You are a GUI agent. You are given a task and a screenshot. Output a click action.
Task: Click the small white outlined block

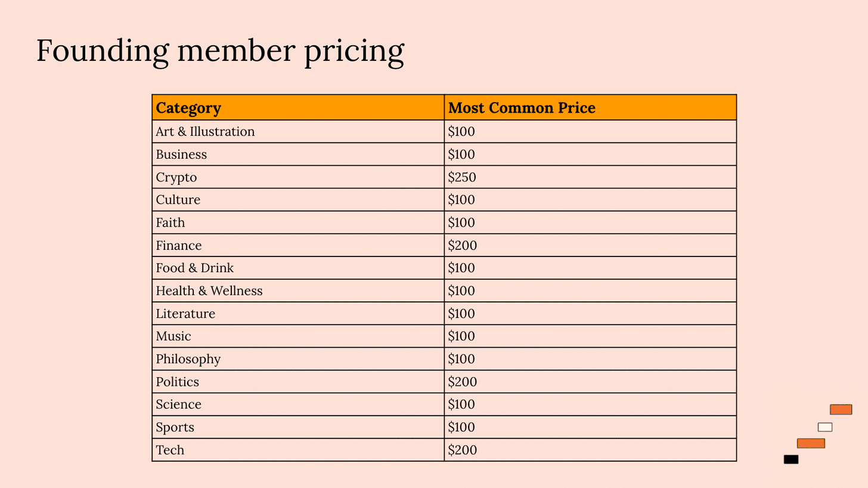click(824, 427)
